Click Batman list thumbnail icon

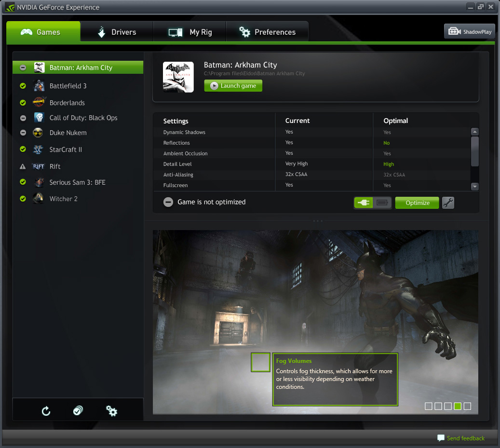[39, 68]
